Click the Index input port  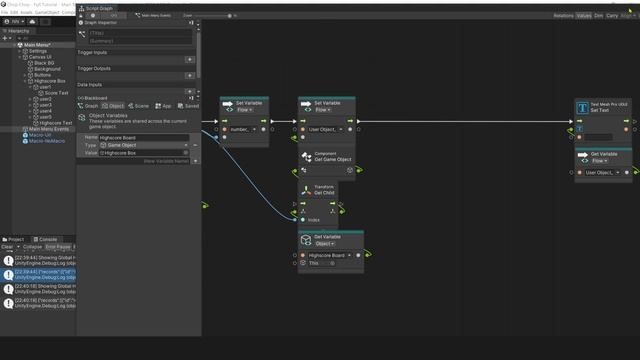pyautogui.click(x=303, y=220)
